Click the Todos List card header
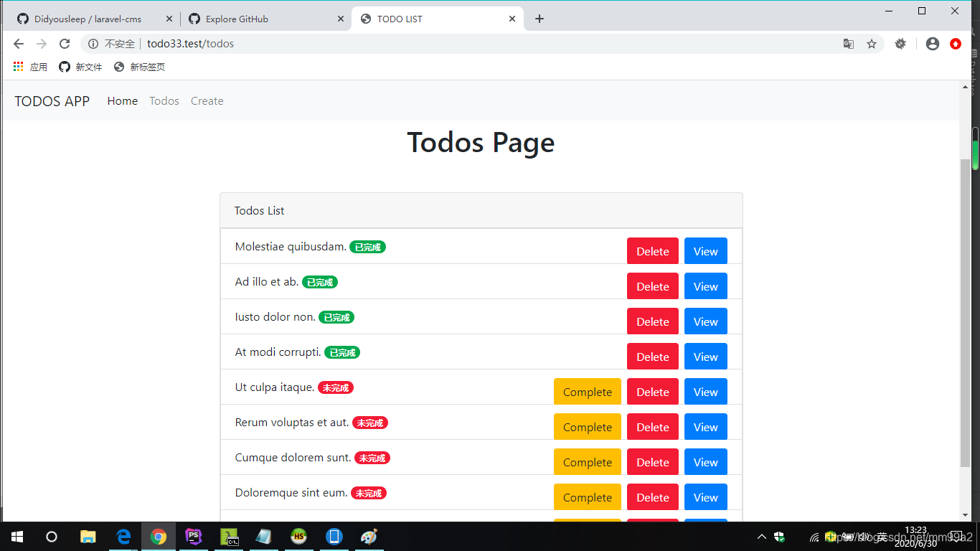980x551 pixels. [x=481, y=211]
